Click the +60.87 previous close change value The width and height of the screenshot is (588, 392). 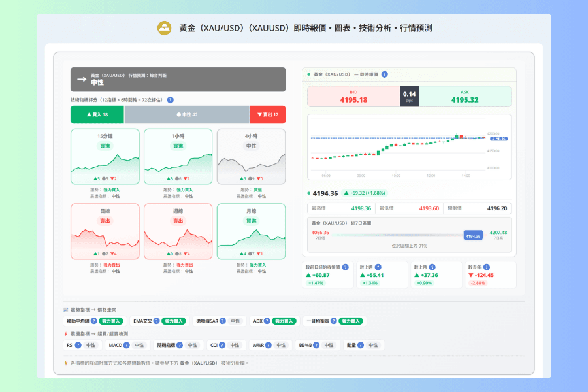pyautogui.click(x=318, y=275)
